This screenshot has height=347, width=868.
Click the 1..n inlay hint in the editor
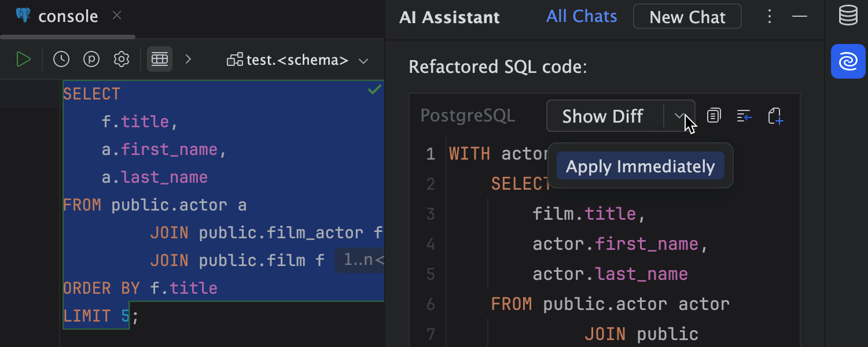(360, 260)
